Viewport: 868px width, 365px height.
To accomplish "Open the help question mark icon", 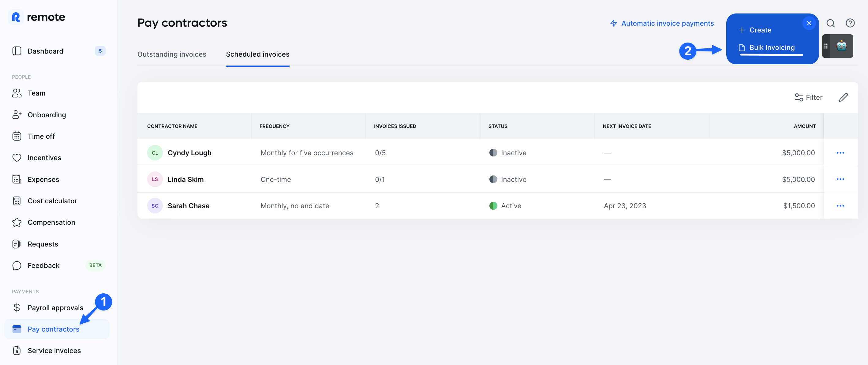I will pyautogui.click(x=850, y=23).
